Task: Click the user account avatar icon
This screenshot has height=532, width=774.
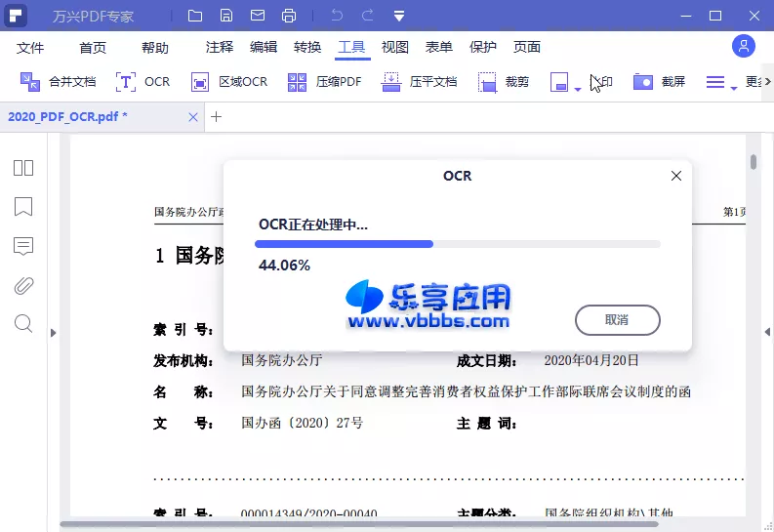Action: click(x=744, y=47)
